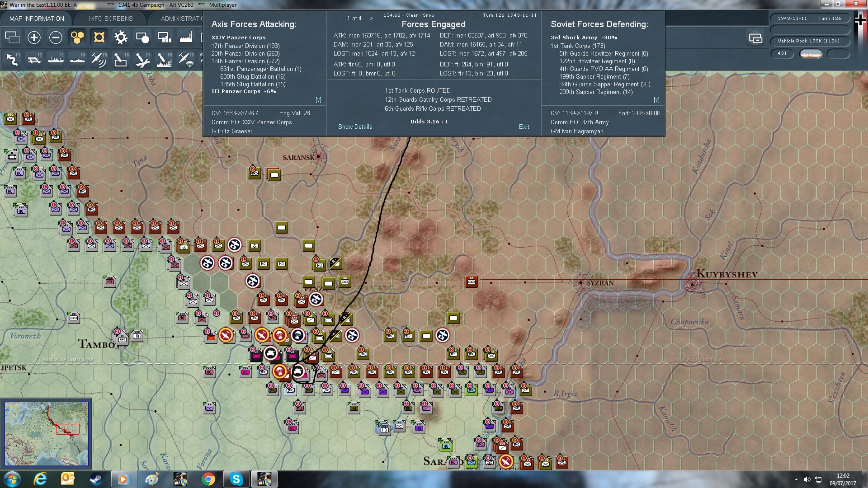868x488 pixels.
Task: Click 17th Panzer Division (193) entry
Action: pos(245,46)
